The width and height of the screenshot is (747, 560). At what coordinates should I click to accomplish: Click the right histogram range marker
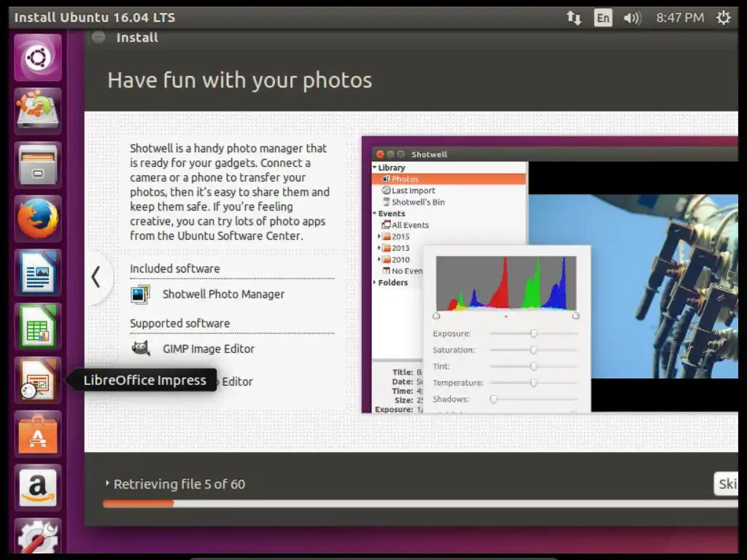coord(576,315)
